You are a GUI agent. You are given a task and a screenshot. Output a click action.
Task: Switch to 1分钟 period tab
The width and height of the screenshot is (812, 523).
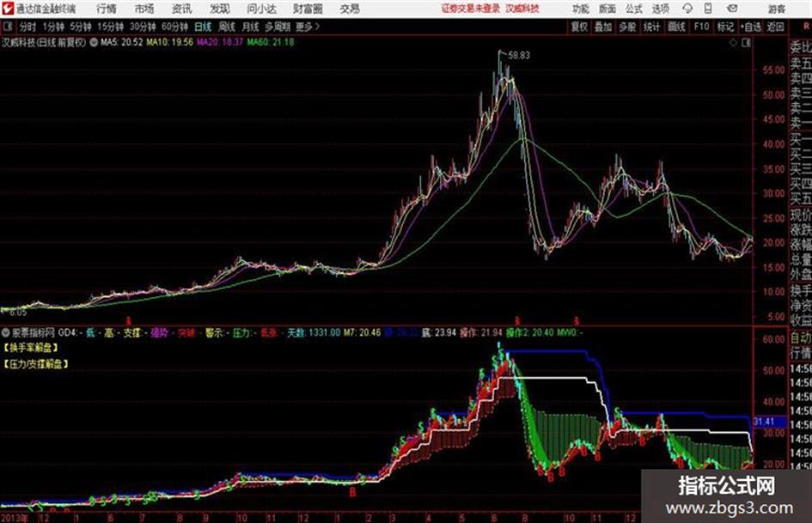click(x=53, y=27)
